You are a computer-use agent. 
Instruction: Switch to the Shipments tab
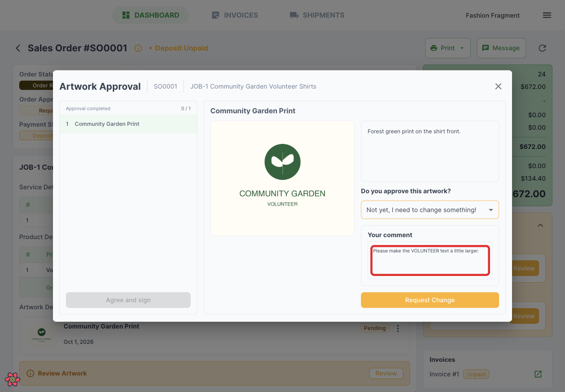pos(317,15)
